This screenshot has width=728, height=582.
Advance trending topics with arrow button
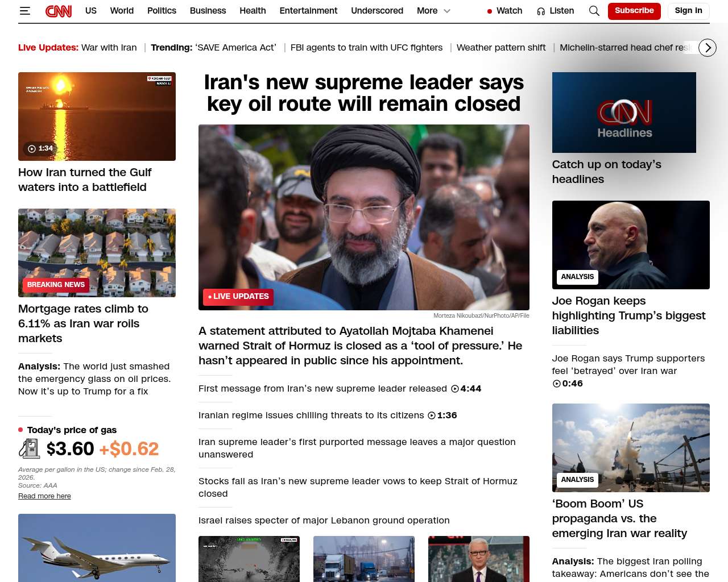708,48
